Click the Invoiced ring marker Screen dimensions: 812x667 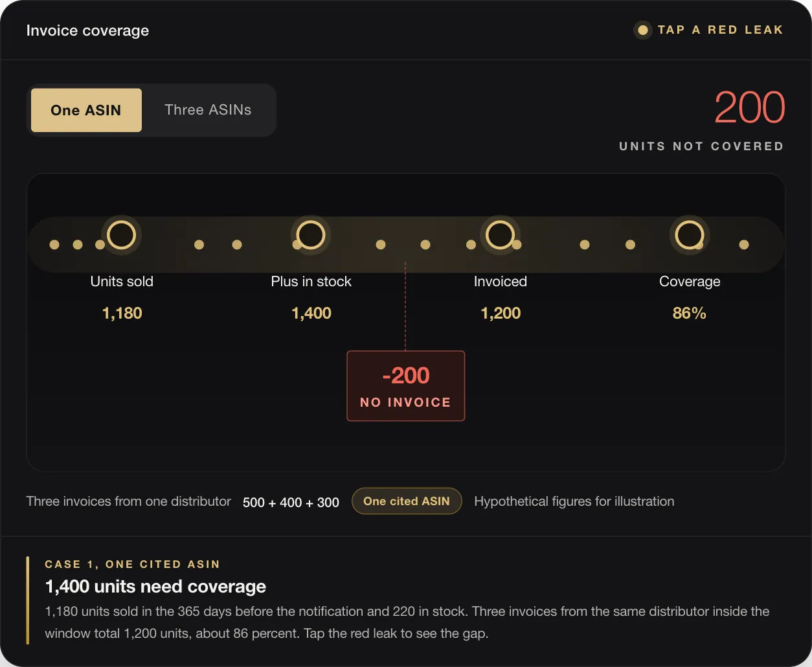point(500,235)
